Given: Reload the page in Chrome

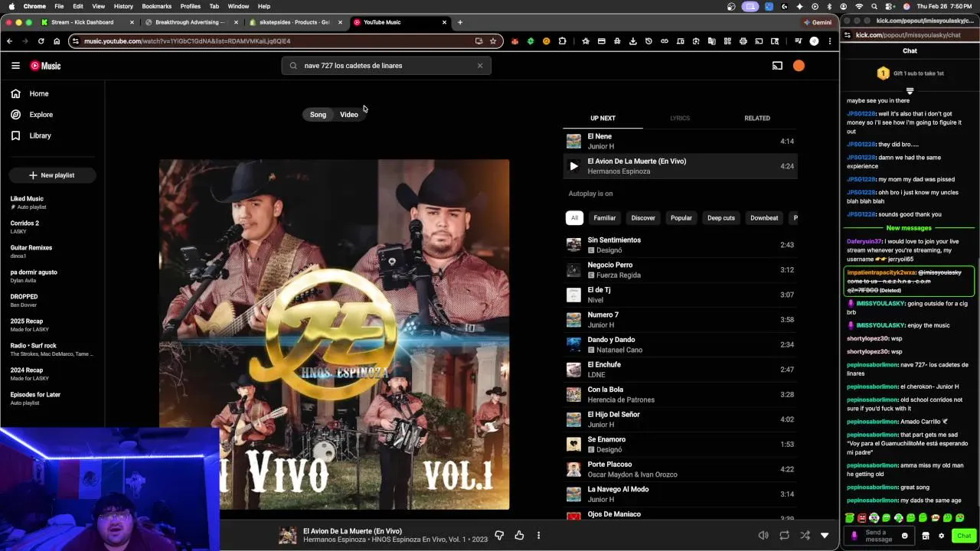Looking at the screenshot, I should [41, 41].
